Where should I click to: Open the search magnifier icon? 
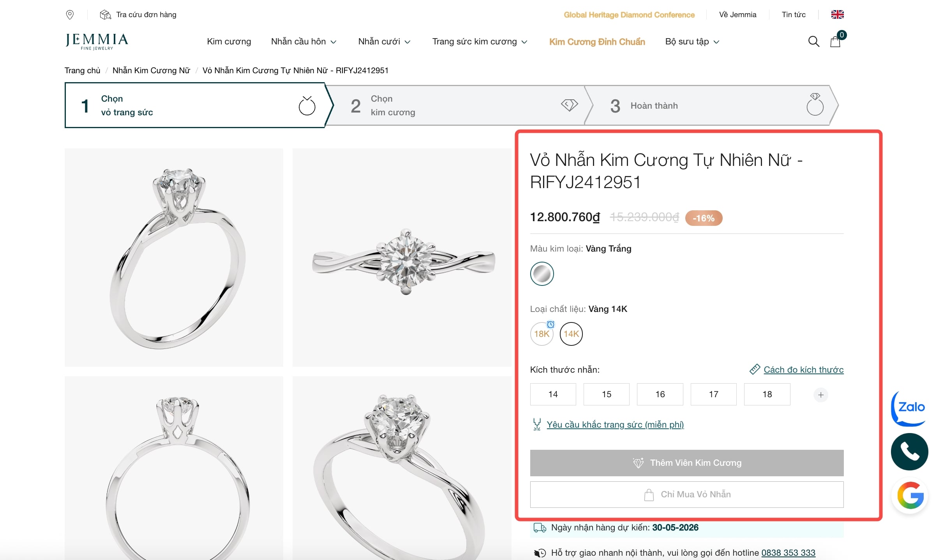[x=813, y=41]
